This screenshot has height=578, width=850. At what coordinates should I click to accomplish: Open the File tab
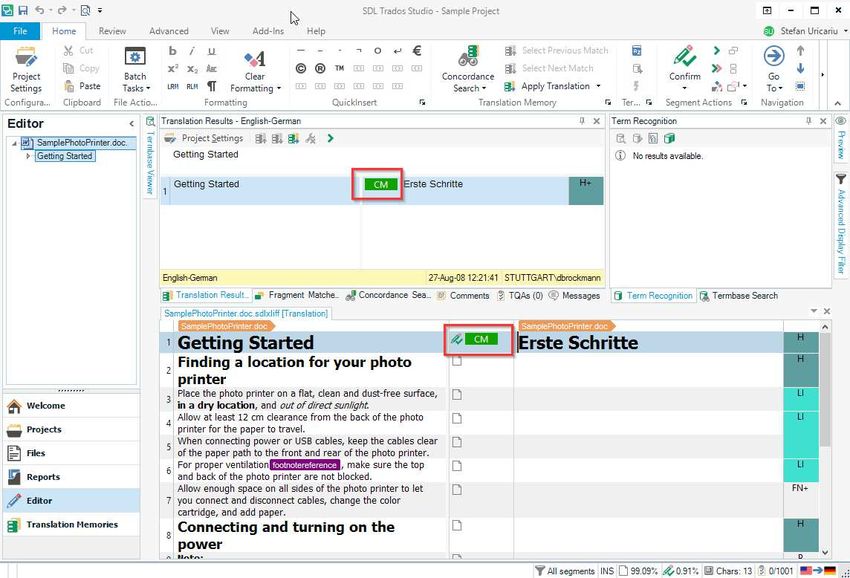coord(20,31)
